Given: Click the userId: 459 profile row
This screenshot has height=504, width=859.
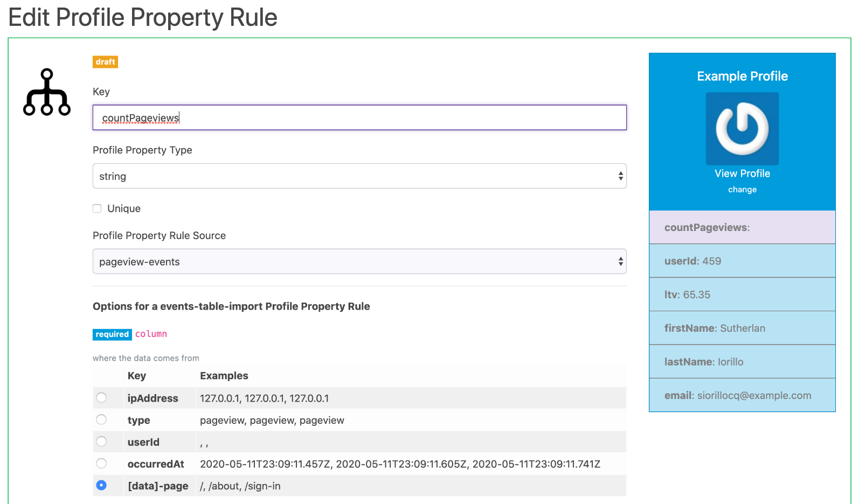Looking at the screenshot, I should pyautogui.click(x=742, y=261).
